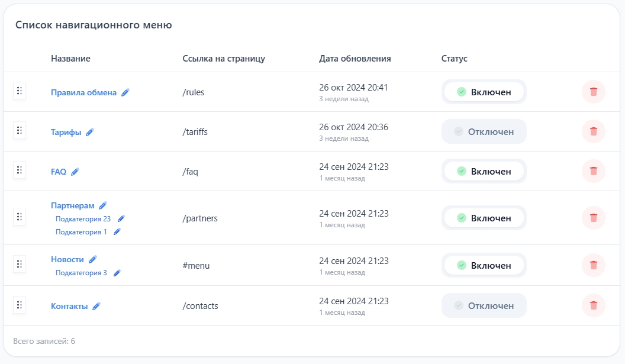Open the Партнерам menu link

click(72, 205)
